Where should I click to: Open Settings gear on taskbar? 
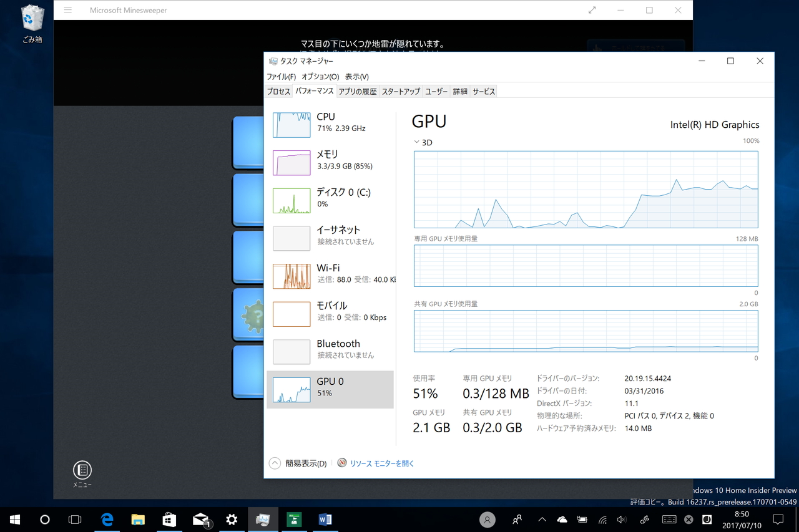pos(232,520)
